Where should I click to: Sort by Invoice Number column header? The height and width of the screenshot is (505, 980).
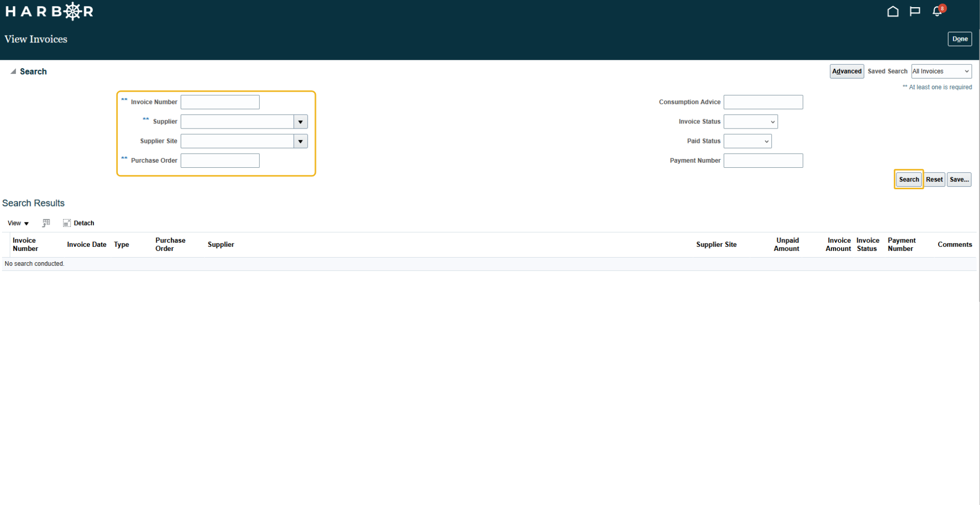pyautogui.click(x=26, y=244)
